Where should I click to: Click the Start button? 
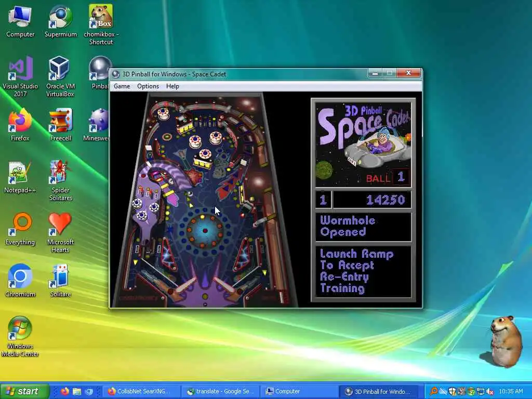point(24,391)
